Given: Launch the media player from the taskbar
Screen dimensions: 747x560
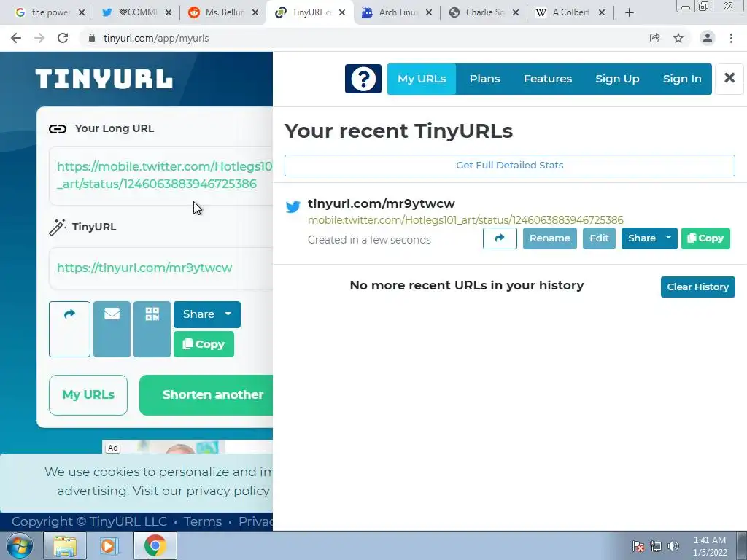Looking at the screenshot, I should [x=109, y=545].
